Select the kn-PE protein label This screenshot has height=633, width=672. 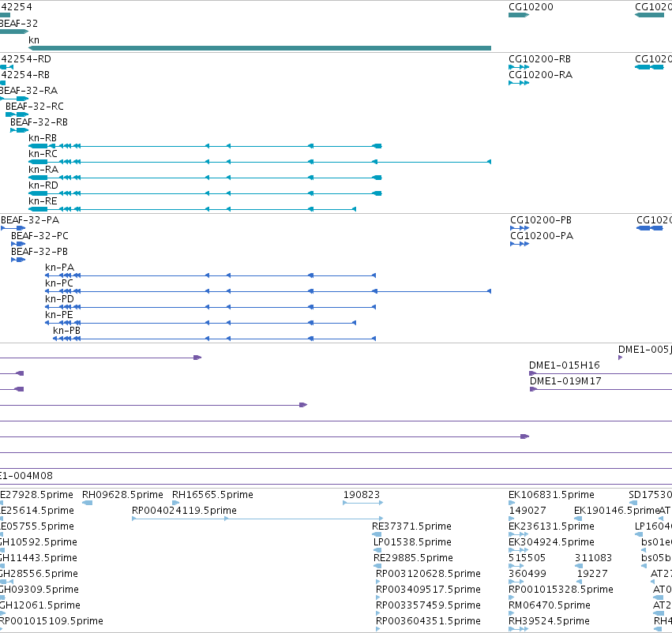pos(59,314)
